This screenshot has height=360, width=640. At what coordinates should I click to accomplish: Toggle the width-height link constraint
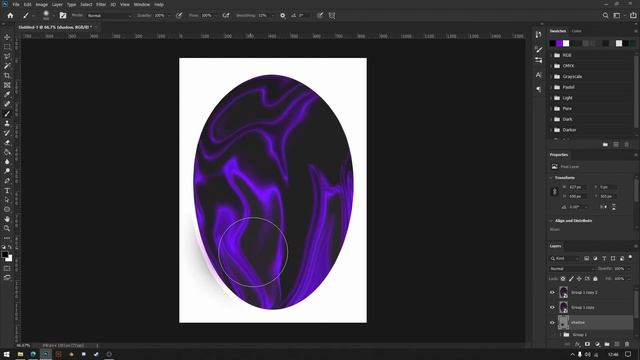[x=554, y=191]
